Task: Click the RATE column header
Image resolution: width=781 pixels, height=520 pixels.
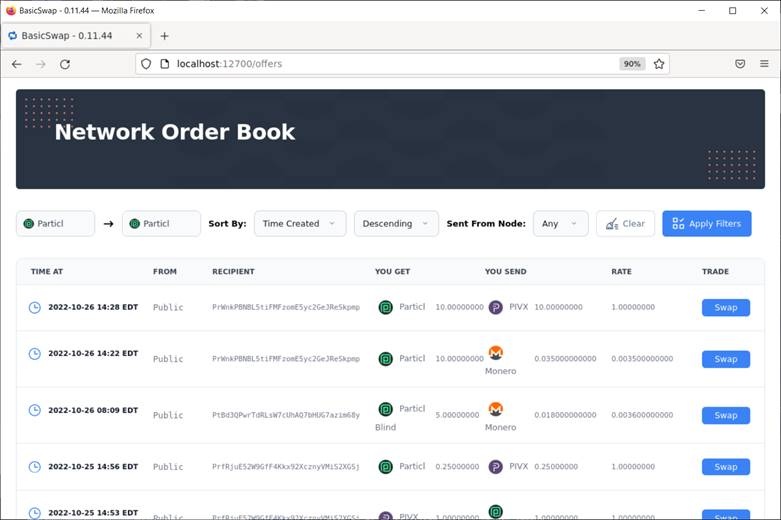Action: coord(622,271)
